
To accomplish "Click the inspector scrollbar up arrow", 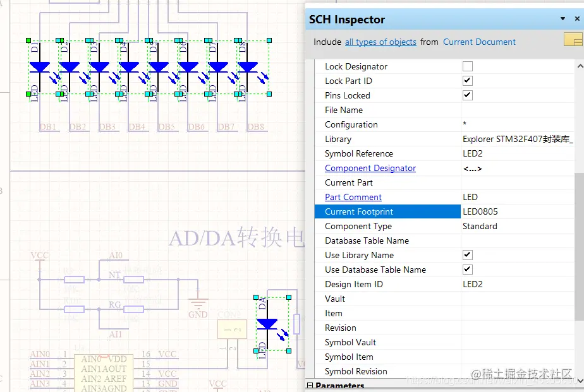I will coord(580,66).
